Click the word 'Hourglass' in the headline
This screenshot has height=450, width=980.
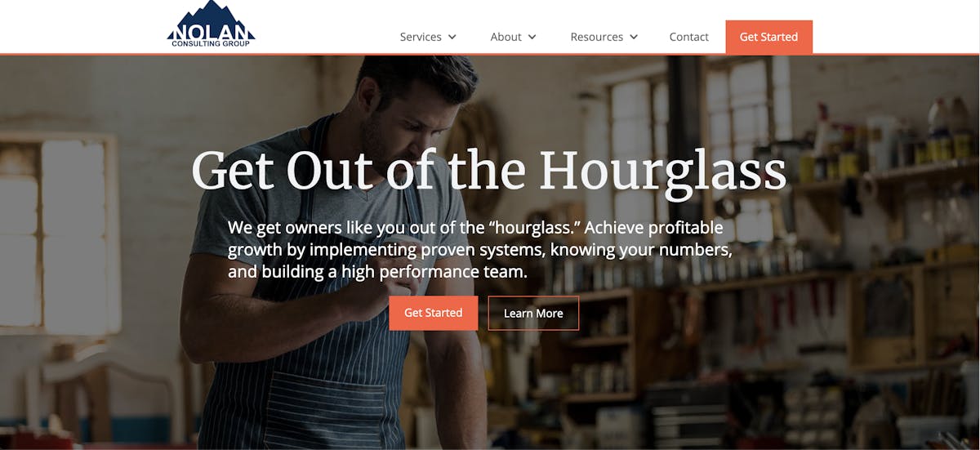pyautogui.click(x=663, y=171)
